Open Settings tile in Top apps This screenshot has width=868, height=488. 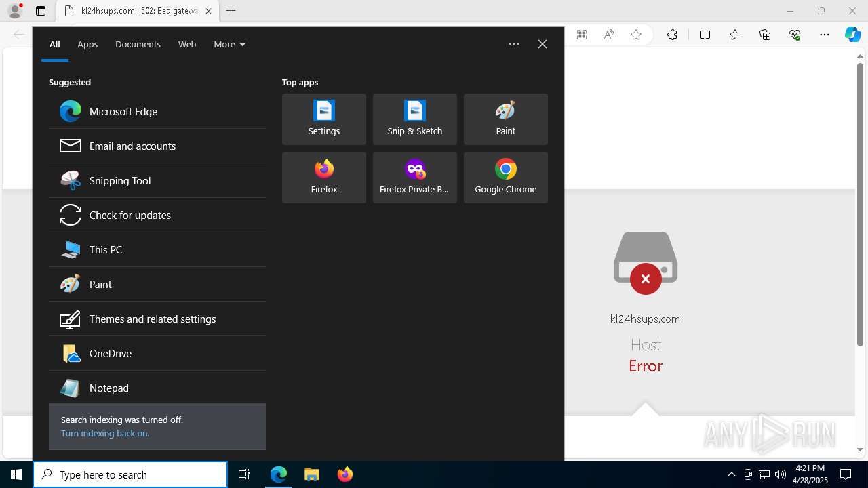click(x=323, y=119)
